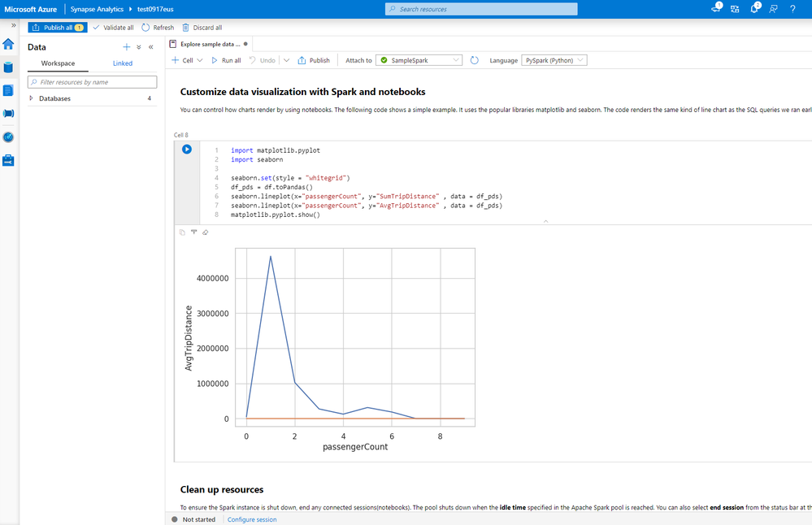Open the help question mark icon
812x525 pixels.
pos(792,9)
